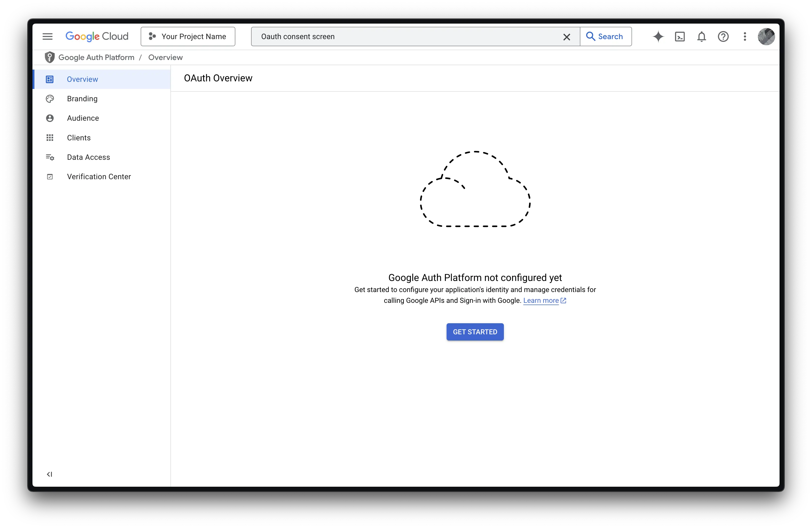Click the Overview breadcrumb text
The height and width of the screenshot is (528, 812).
(x=165, y=57)
